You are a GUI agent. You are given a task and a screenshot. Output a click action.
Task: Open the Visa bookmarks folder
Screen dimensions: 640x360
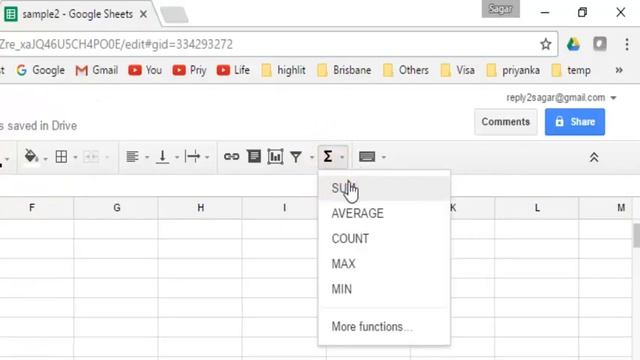click(x=458, y=70)
